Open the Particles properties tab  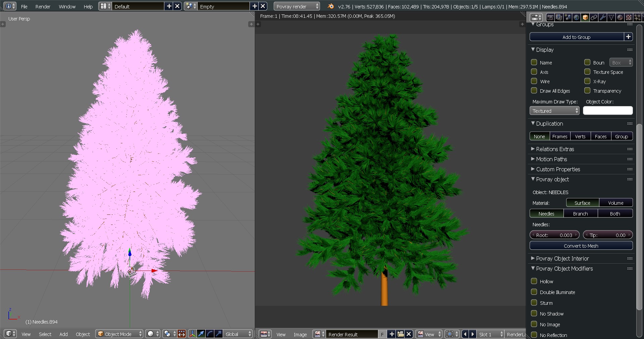(637, 17)
